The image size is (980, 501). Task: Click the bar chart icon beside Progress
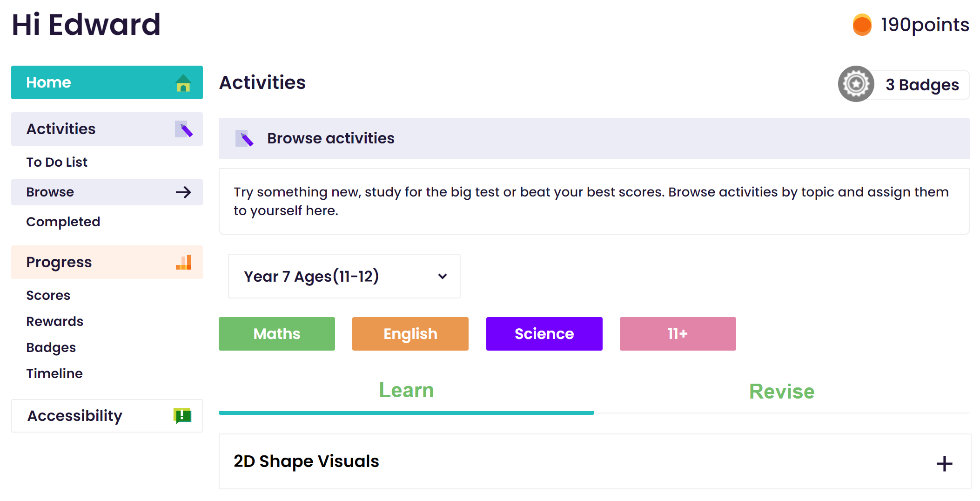(x=183, y=262)
